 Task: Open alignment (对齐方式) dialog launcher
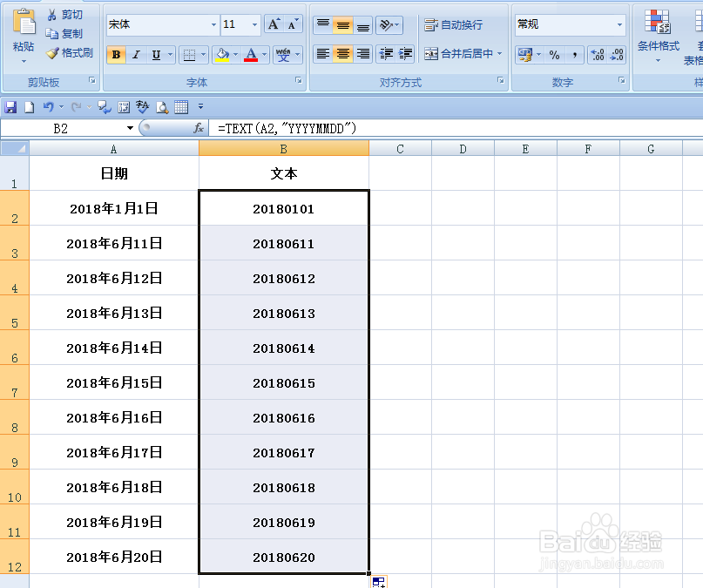point(500,80)
